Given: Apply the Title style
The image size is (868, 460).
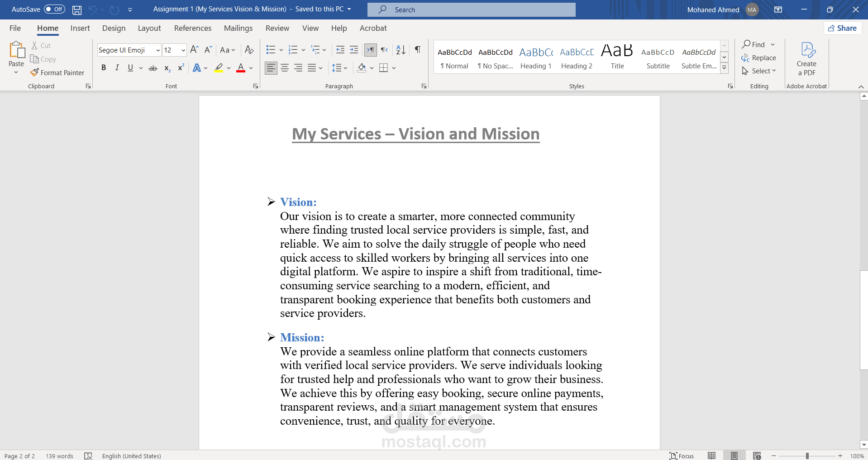Looking at the screenshot, I should 617,57.
